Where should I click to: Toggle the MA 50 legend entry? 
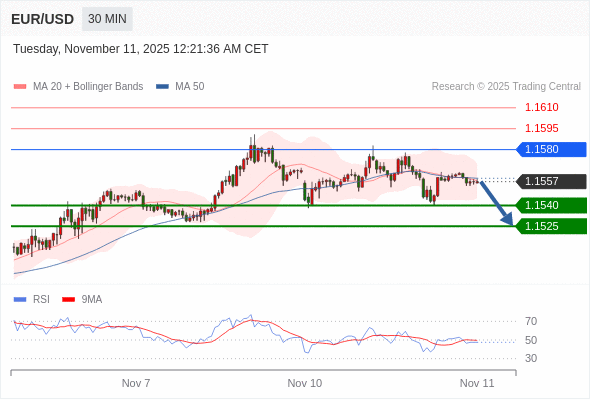(180, 87)
